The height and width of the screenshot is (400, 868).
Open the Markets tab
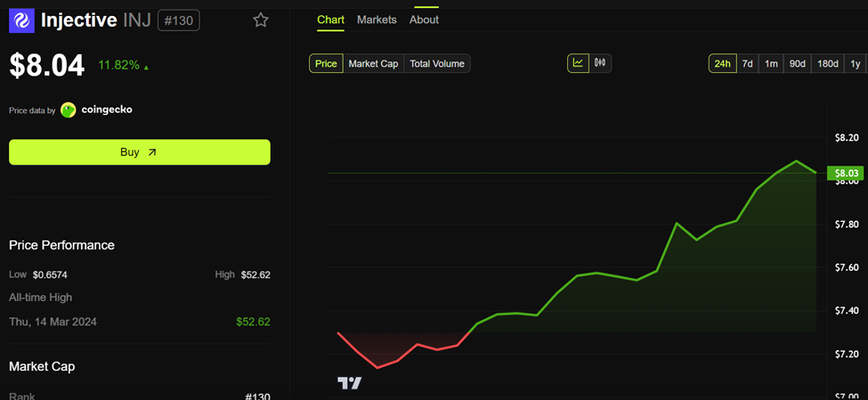[377, 20]
